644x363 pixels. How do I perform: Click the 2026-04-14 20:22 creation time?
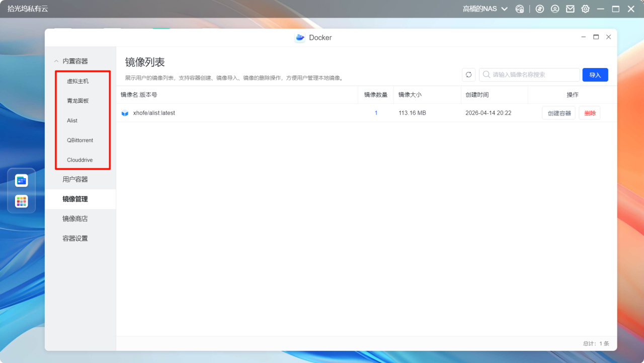488,113
